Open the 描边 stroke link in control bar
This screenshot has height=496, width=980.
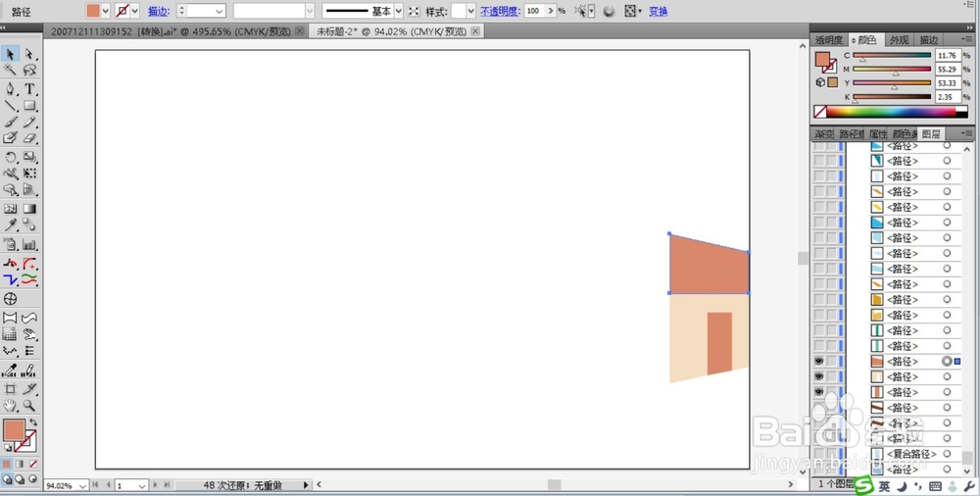click(159, 11)
